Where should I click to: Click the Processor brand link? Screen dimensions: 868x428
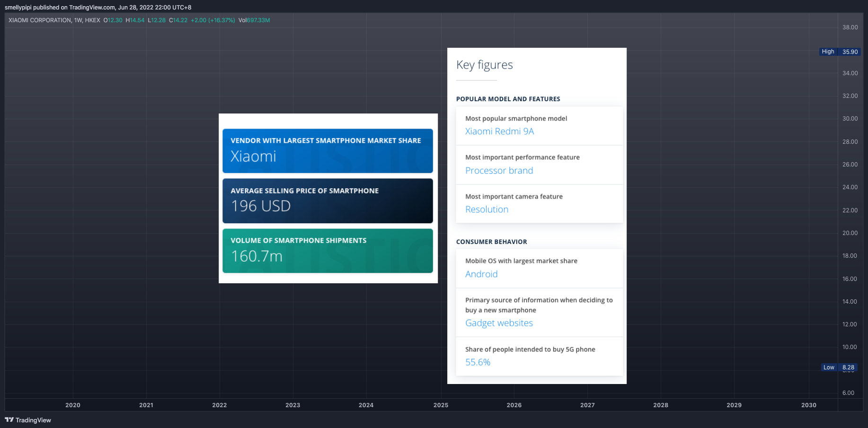tap(499, 170)
